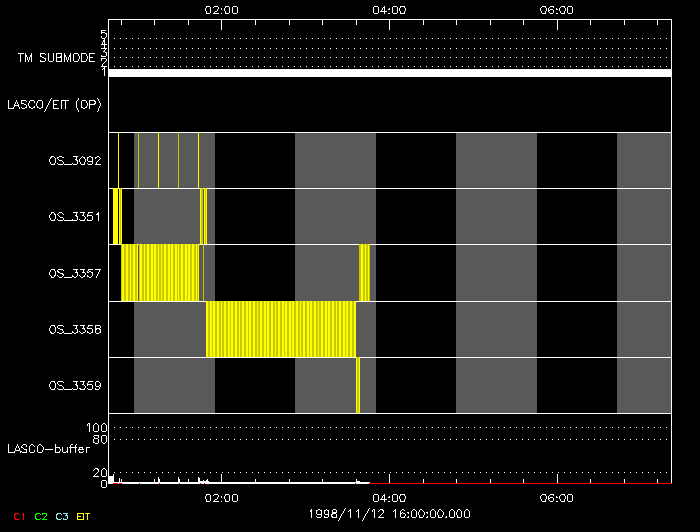
Task: Click the OS_3357 row label
Action: (x=75, y=273)
